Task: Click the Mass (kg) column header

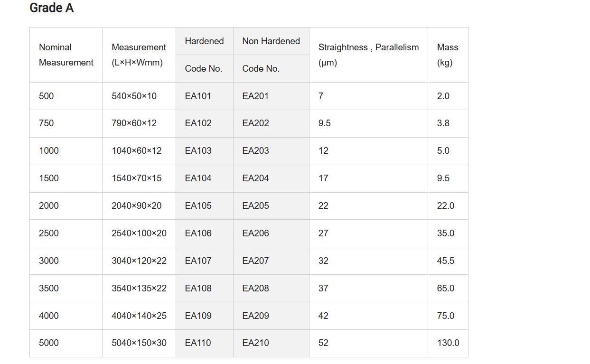Action: point(447,55)
